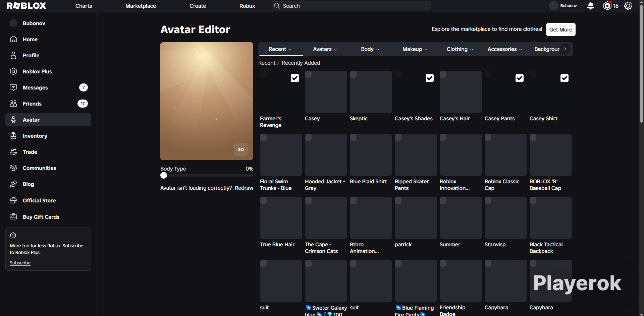Uncheck the Casey's Shades item
Screen dimensions: 644x316
pos(430,78)
